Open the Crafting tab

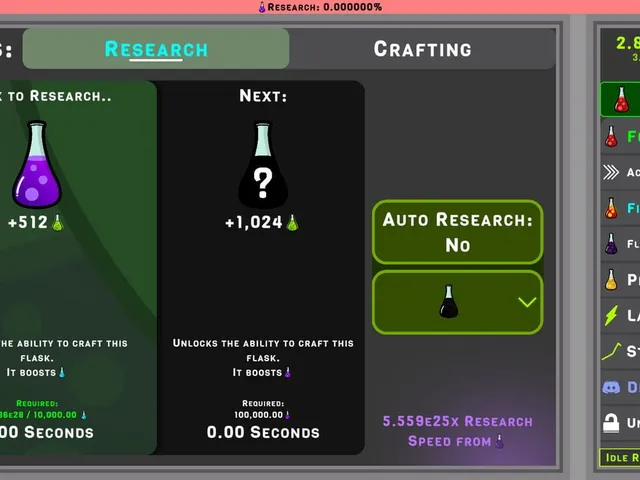point(422,49)
